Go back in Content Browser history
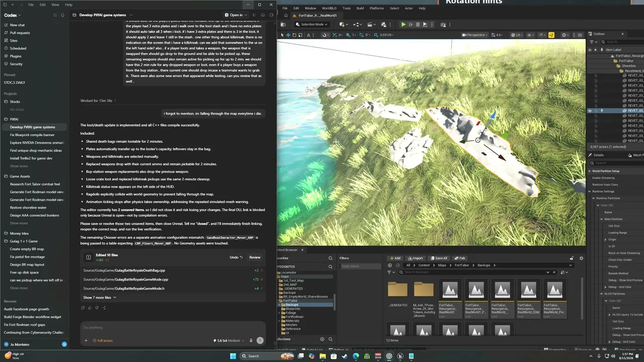The width and height of the screenshot is (644, 362). (390, 265)
